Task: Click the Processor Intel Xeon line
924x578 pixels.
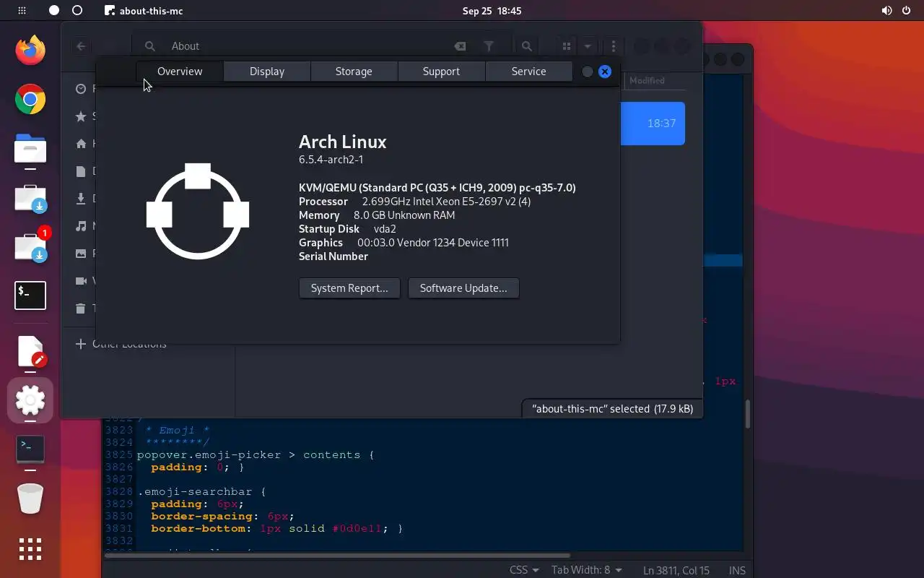Action: click(x=415, y=202)
